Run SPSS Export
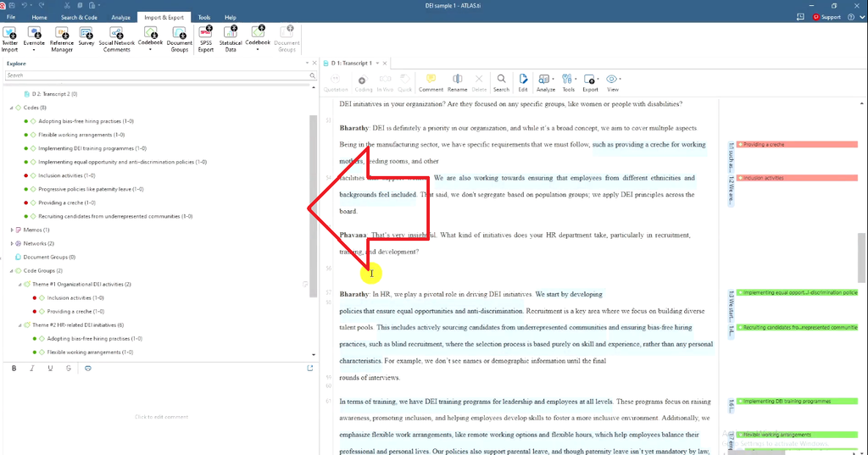 tap(206, 38)
